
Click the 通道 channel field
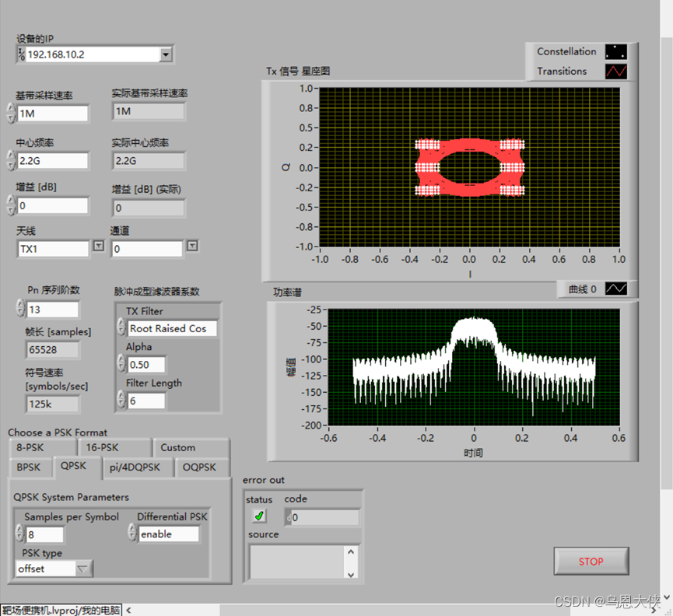click(x=147, y=249)
